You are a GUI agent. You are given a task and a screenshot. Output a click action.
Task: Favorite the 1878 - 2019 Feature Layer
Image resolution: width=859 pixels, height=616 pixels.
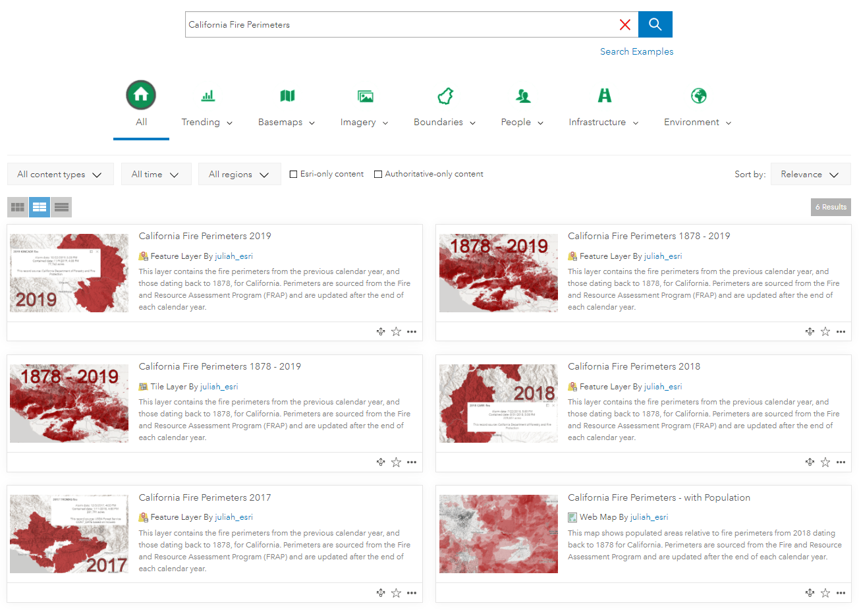[825, 331]
